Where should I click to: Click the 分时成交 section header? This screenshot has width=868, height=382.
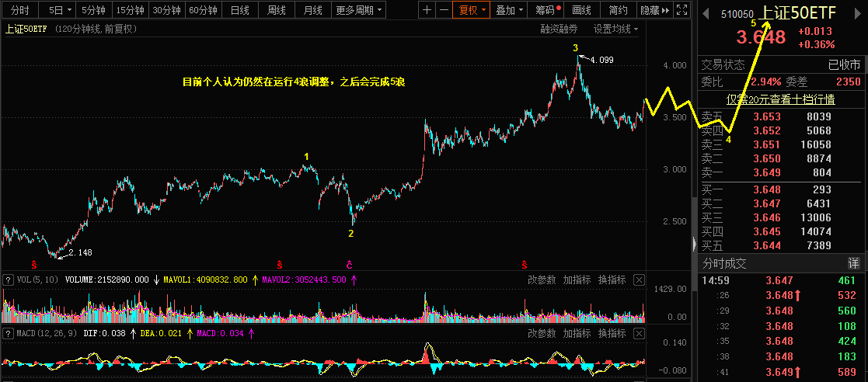724,263
